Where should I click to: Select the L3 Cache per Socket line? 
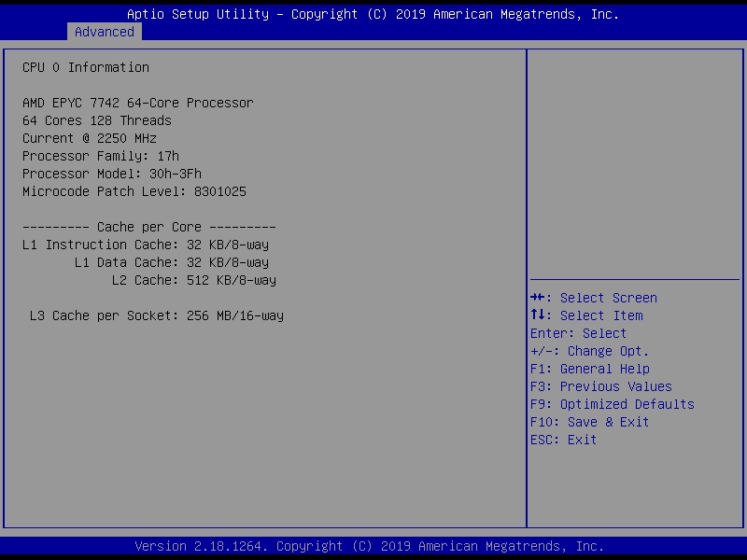pyautogui.click(x=157, y=315)
